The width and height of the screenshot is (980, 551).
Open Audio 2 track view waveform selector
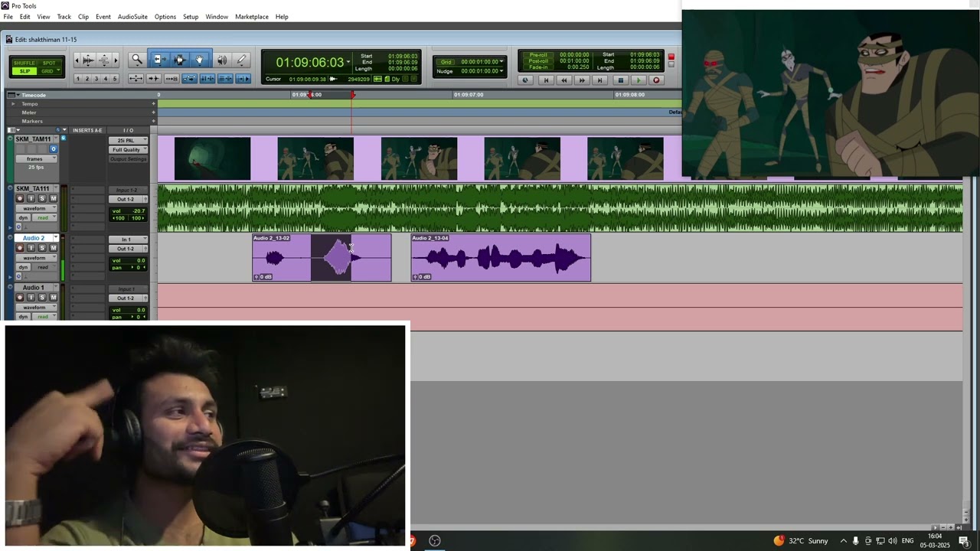(36, 258)
